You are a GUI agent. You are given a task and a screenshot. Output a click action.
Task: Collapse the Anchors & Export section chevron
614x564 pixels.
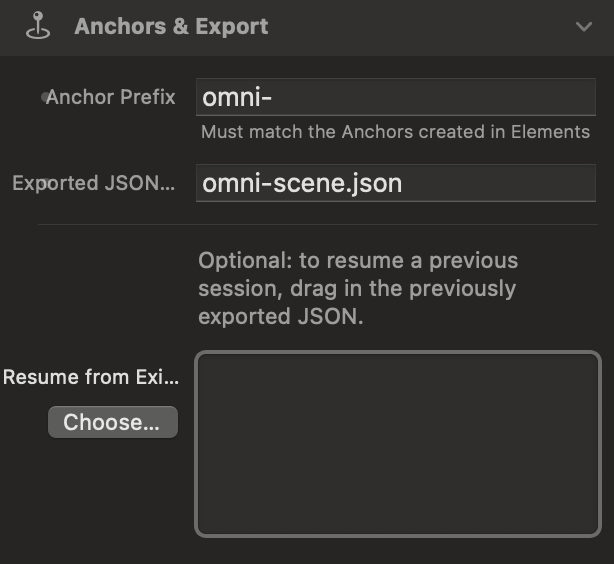coord(583,27)
